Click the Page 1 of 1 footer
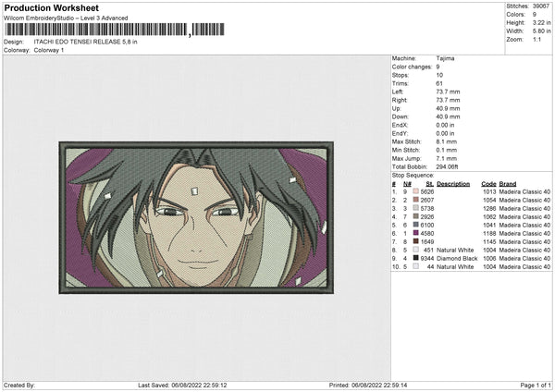The image size is (555, 392). (x=536, y=385)
